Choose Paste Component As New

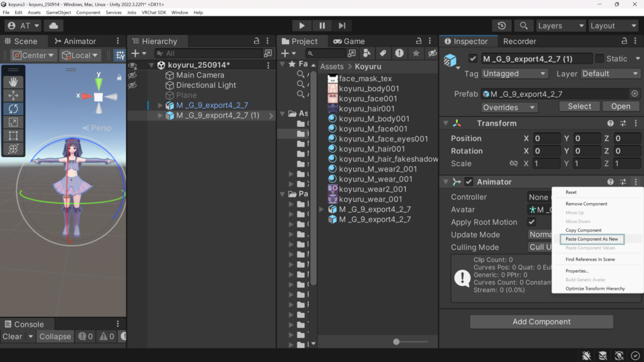click(x=591, y=239)
